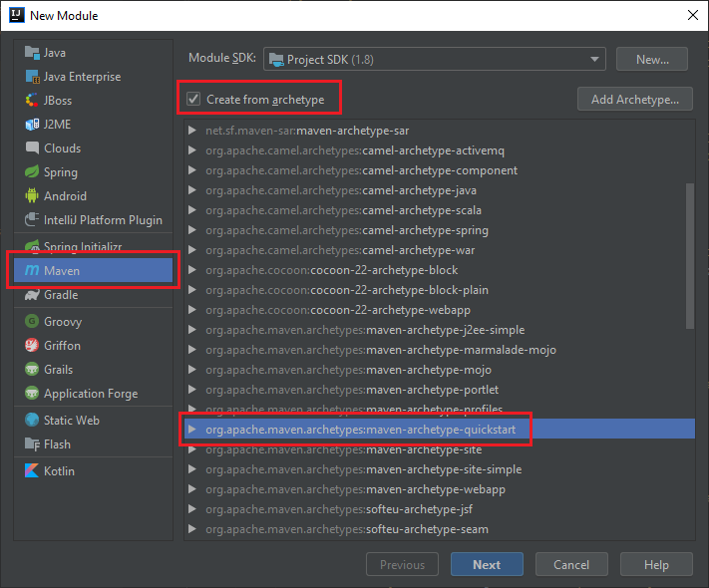709x588 pixels.
Task: Expand camel-archetype-java arrow
Action: point(192,190)
